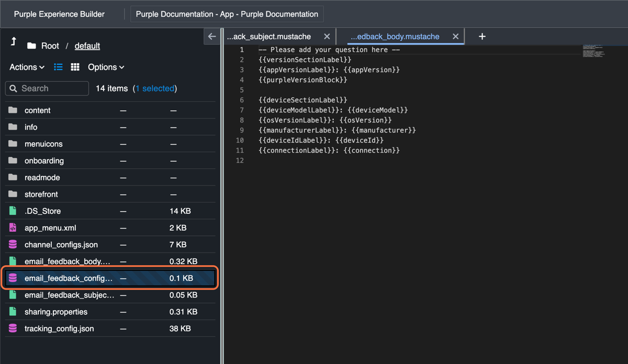Click the email_feedback_body file icon

coord(13,261)
